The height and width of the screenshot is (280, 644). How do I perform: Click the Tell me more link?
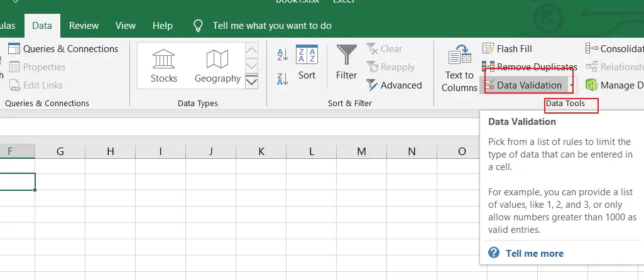point(534,253)
